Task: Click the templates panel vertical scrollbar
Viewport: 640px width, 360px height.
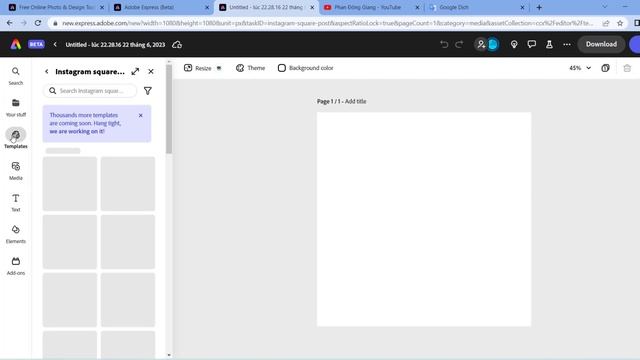Action: (x=169, y=109)
